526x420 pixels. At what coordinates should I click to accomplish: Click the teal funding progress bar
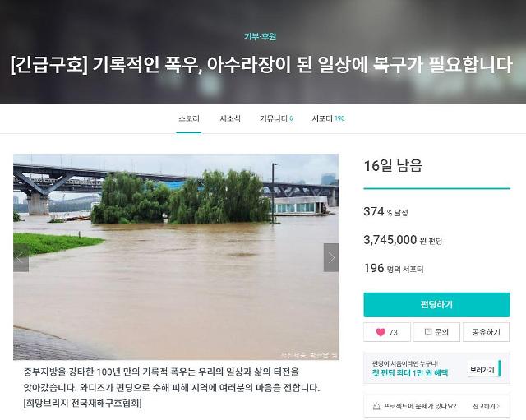pyautogui.click(x=436, y=188)
